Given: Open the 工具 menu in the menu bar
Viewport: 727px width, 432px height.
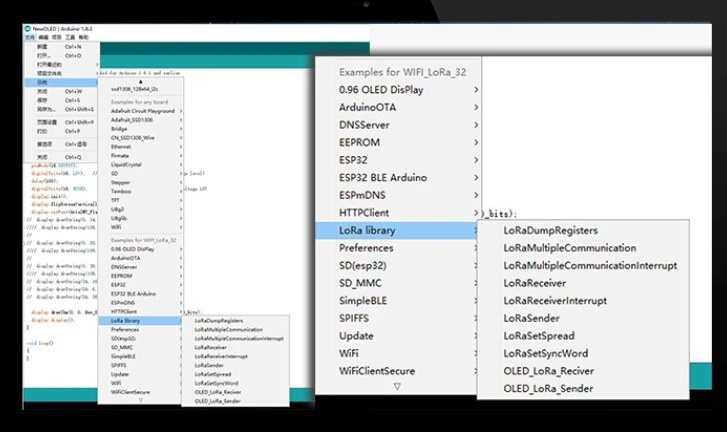Looking at the screenshot, I should pos(70,37).
